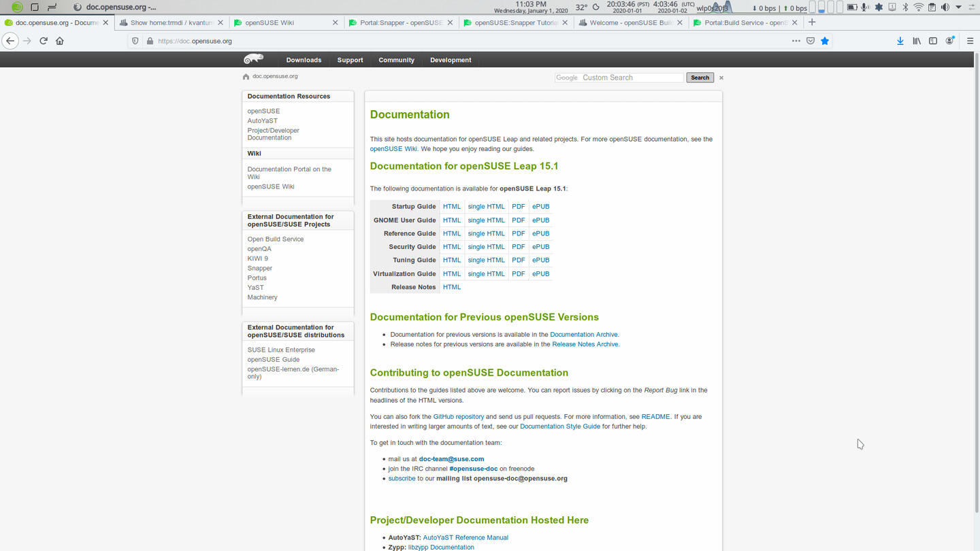Click the Search button
Screen dimensions: 980x551
(x=700, y=78)
